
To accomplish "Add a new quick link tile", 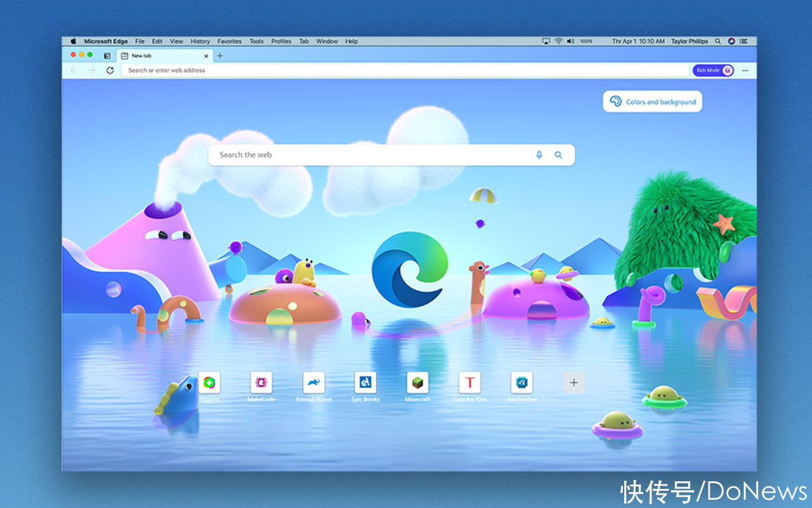I will point(574,382).
